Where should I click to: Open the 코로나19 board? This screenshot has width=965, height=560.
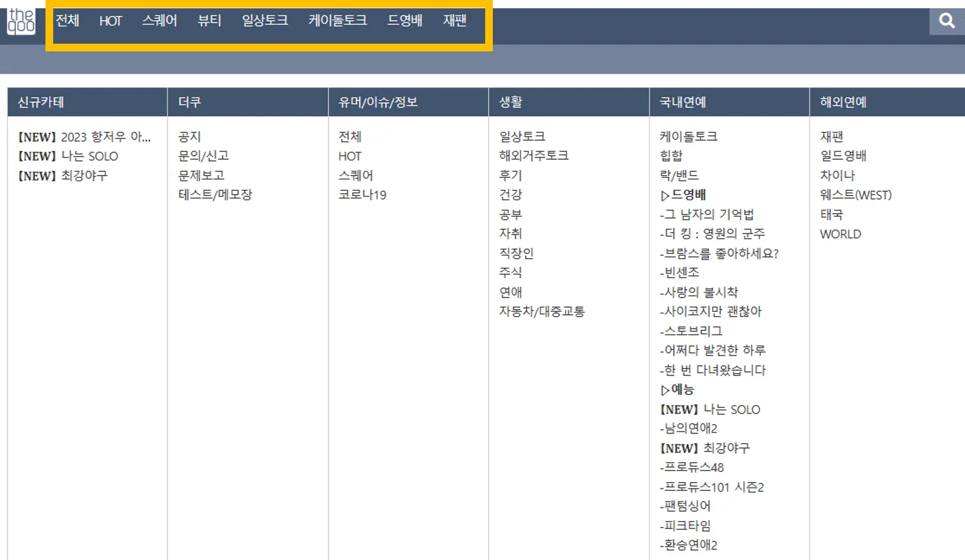pos(362,195)
